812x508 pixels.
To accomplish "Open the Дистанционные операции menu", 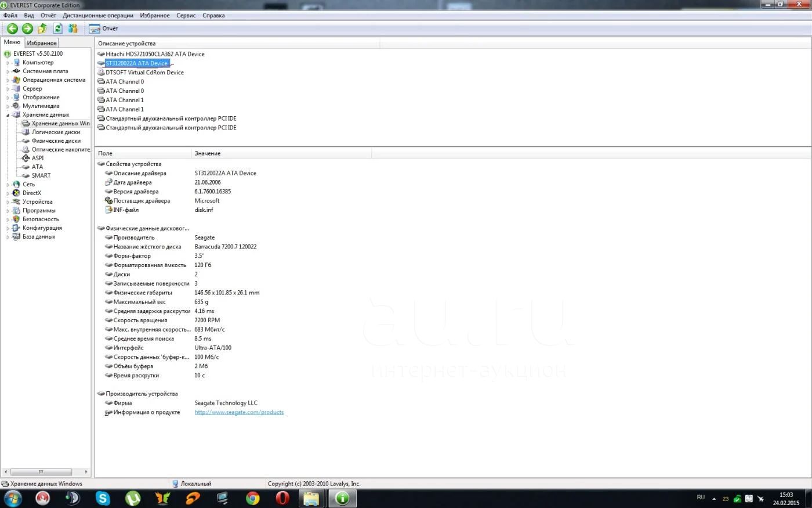I will (98, 16).
